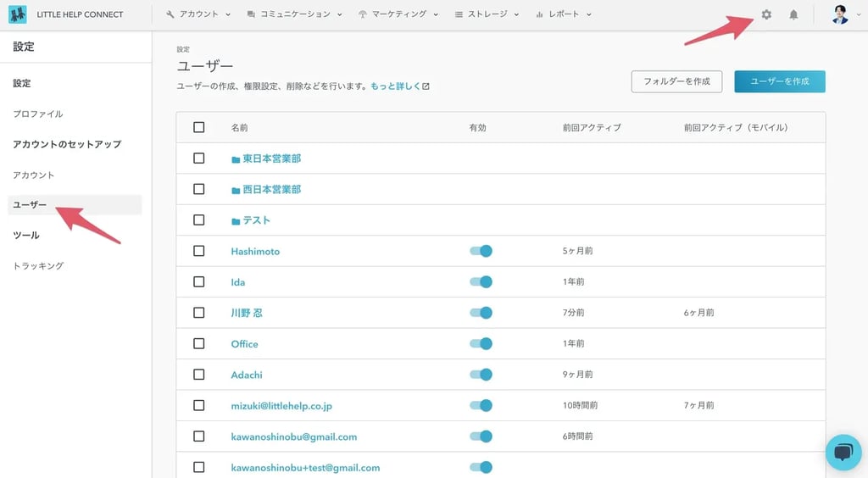
Task: Open the chat support bubble
Action: click(843, 452)
